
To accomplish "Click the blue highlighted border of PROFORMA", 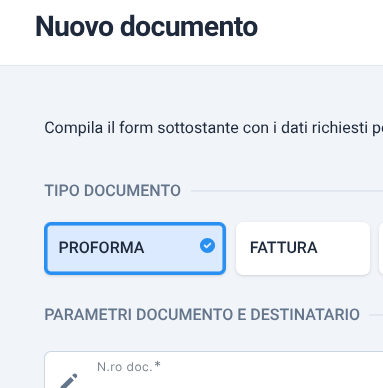I will point(135,224).
